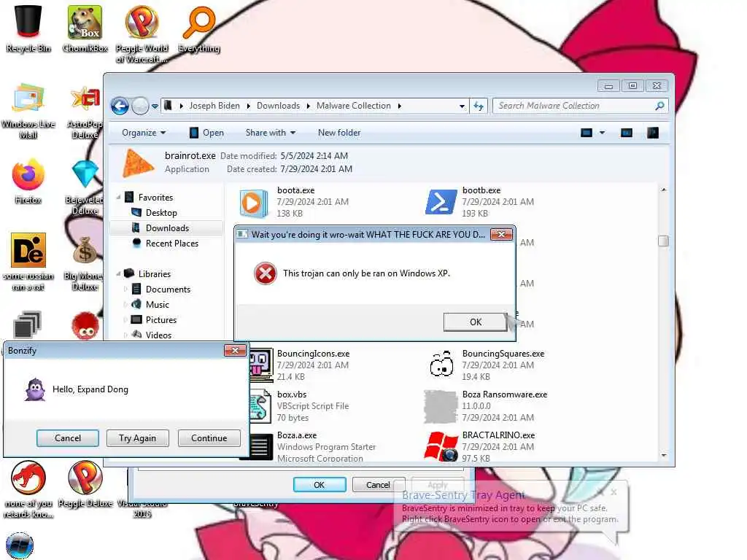Launch ChomikBox from the desktop
The width and height of the screenshot is (747, 560).
[x=85, y=28]
